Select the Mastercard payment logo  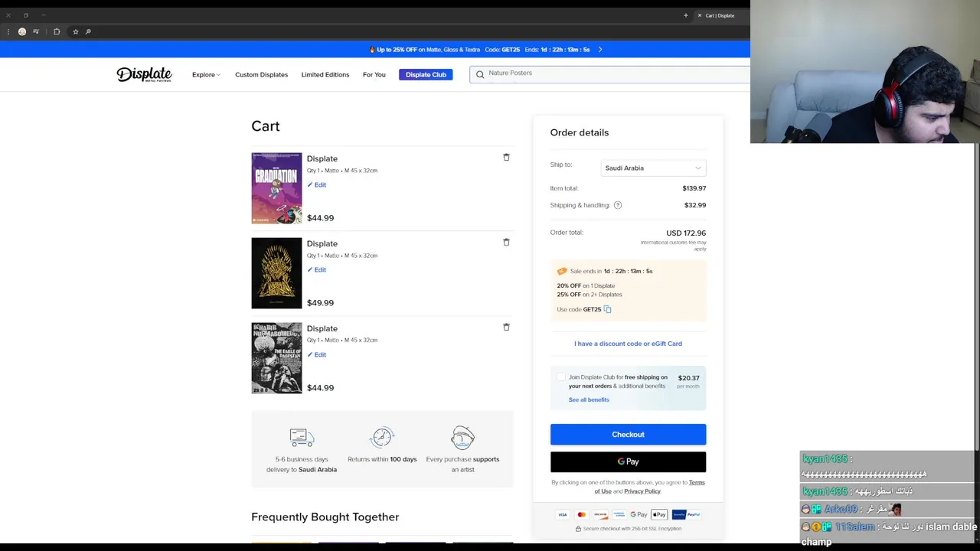click(x=581, y=514)
